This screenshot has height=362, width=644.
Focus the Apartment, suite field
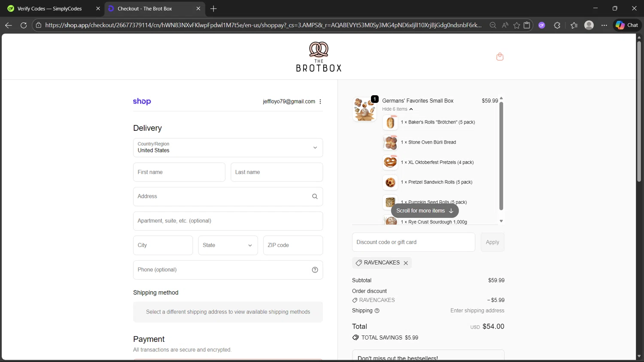tap(228, 221)
